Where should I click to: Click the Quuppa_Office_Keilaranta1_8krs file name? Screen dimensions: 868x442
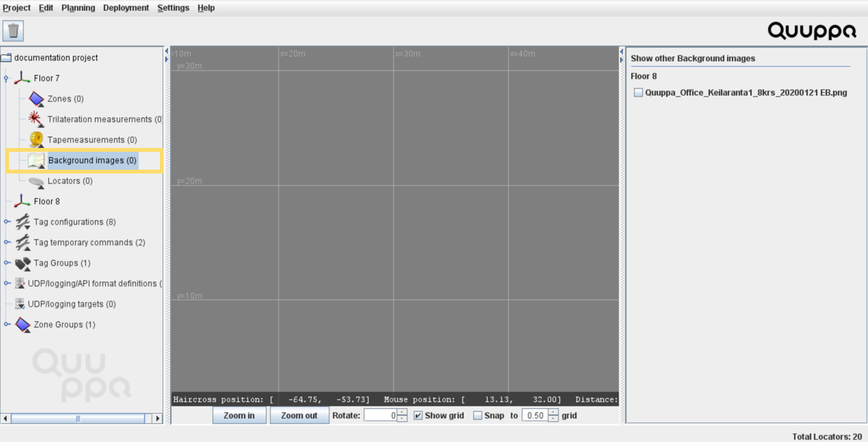click(x=746, y=92)
